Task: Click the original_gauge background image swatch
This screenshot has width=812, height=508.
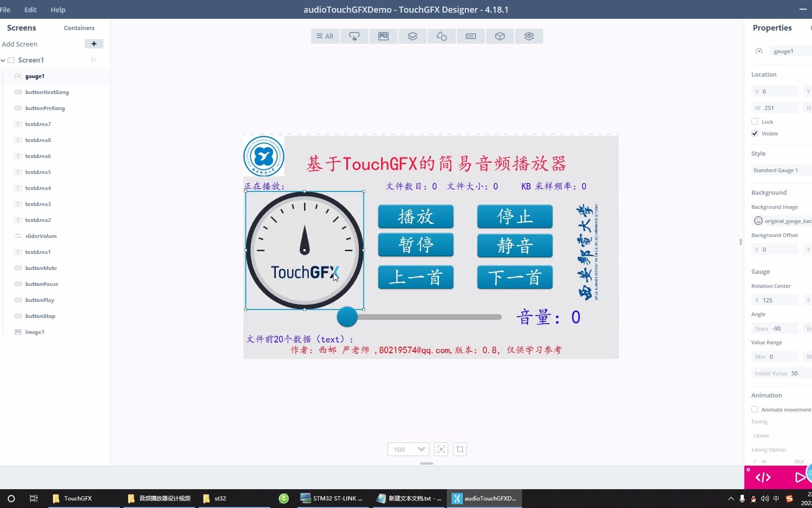Action: (x=758, y=221)
